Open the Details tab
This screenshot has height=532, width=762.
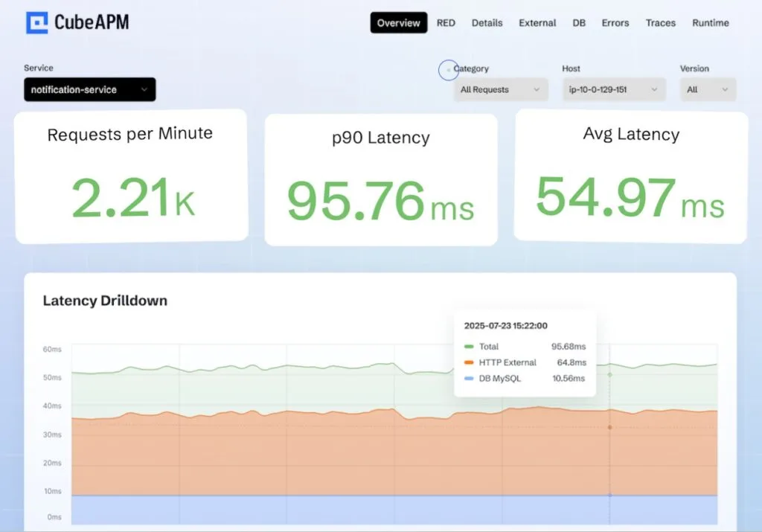(487, 23)
